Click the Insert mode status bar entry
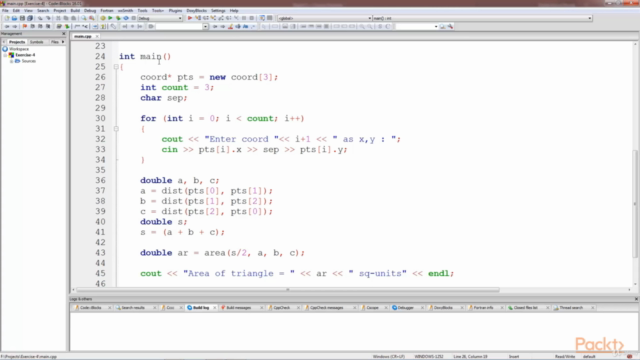 click(513, 357)
